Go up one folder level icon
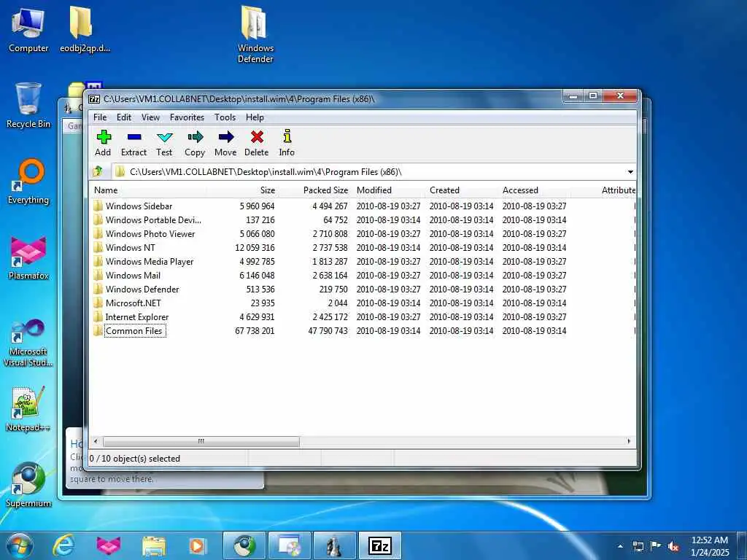This screenshot has height=560, width=747. click(98, 171)
